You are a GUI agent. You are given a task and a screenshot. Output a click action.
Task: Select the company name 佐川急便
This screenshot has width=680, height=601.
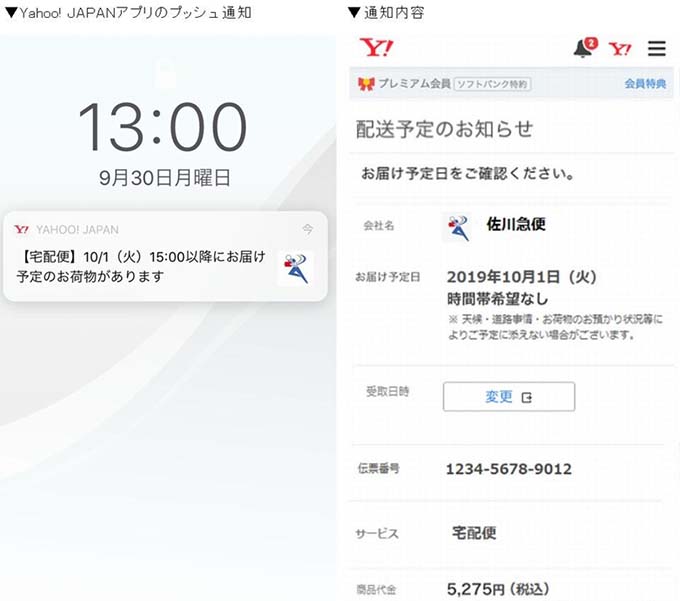tap(516, 224)
